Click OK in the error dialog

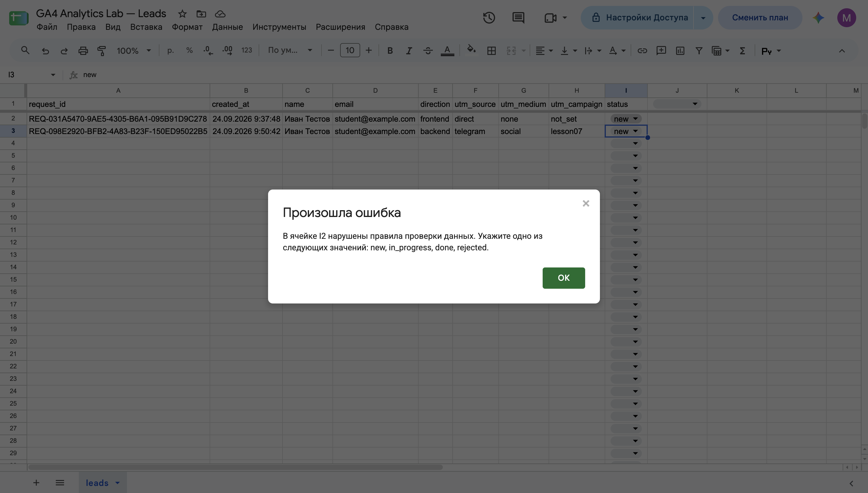[564, 278]
